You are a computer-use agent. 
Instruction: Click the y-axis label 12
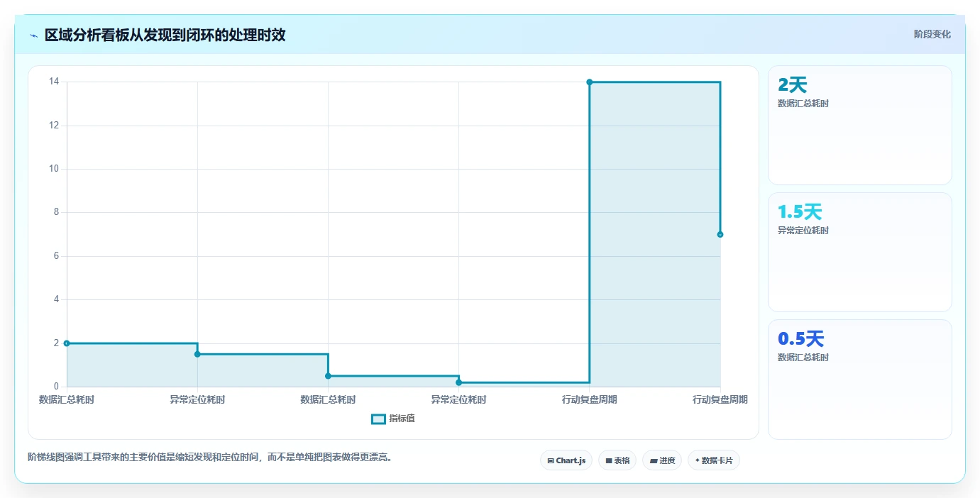pyautogui.click(x=54, y=126)
